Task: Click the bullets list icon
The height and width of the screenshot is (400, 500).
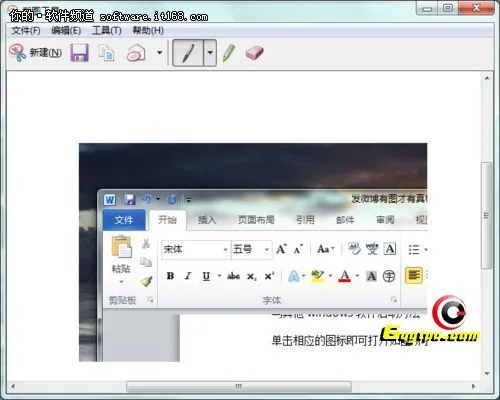Action: 414,249
